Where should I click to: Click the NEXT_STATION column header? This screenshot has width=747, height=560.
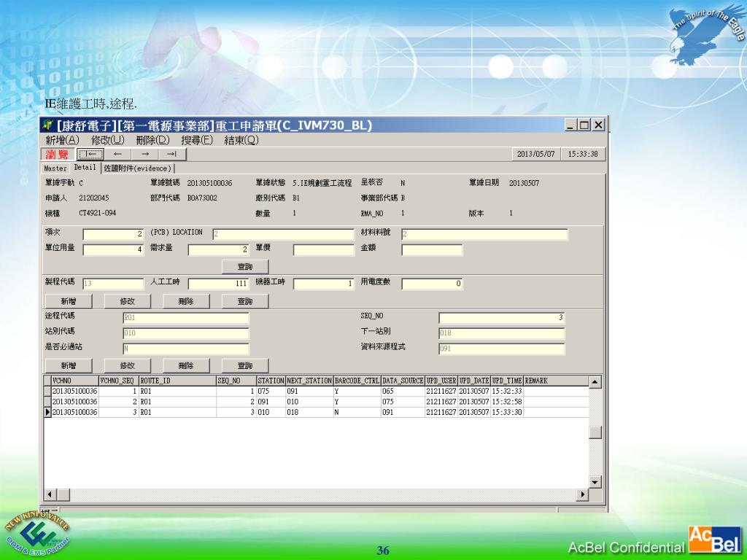pos(309,381)
